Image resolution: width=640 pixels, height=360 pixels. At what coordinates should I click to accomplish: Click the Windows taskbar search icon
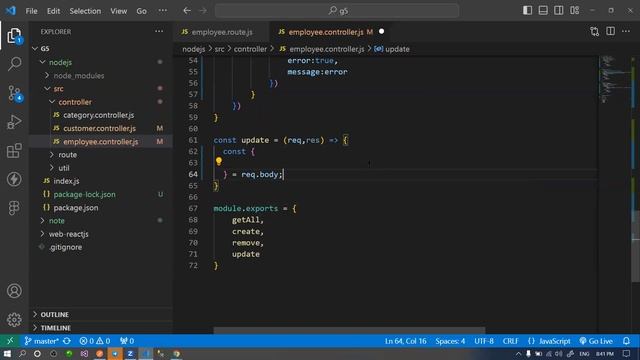pos(22,353)
